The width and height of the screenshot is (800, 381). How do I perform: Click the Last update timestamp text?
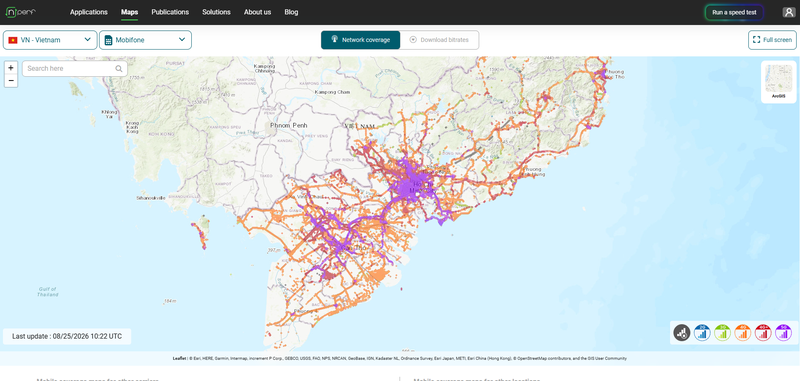coord(67,337)
